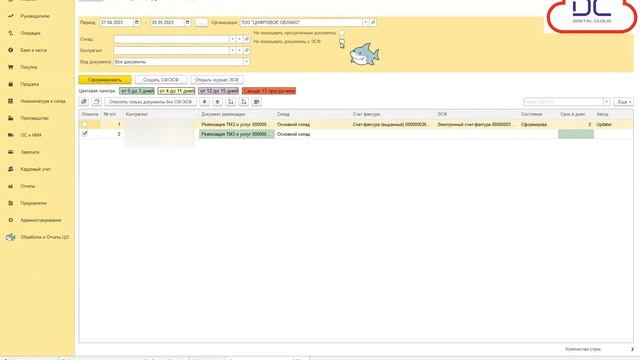Click the Обработки и Отчеты ЦО shark icon

tap(11, 237)
